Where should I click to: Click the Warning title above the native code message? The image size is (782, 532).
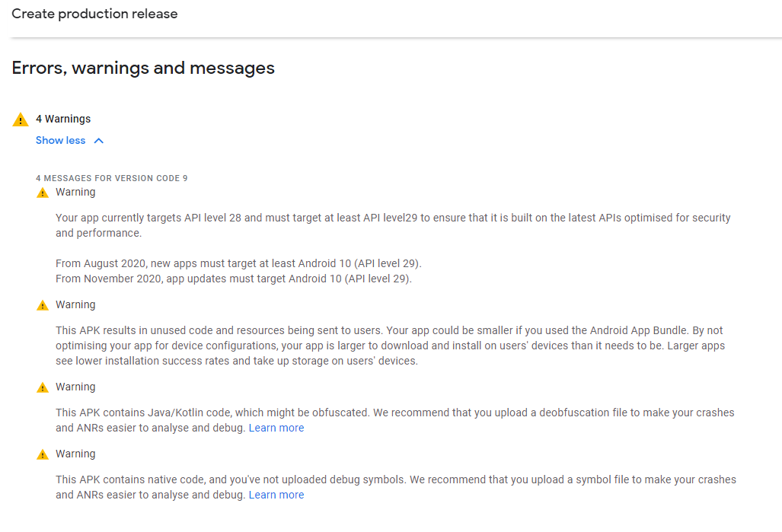click(75, 454)
